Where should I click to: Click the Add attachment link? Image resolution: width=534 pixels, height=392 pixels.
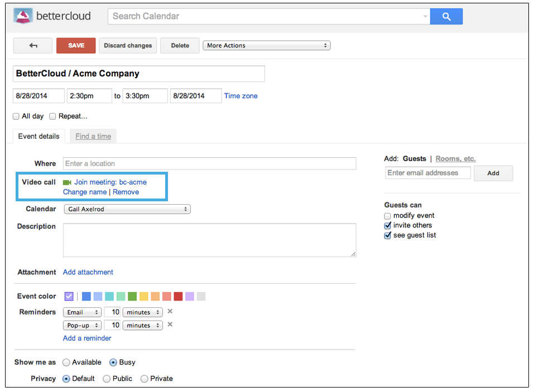point(88,272)
